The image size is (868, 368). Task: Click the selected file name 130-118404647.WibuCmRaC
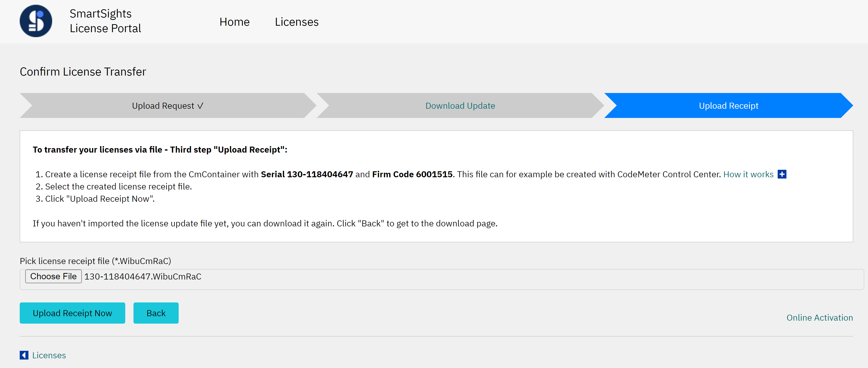tap(142, 276)
